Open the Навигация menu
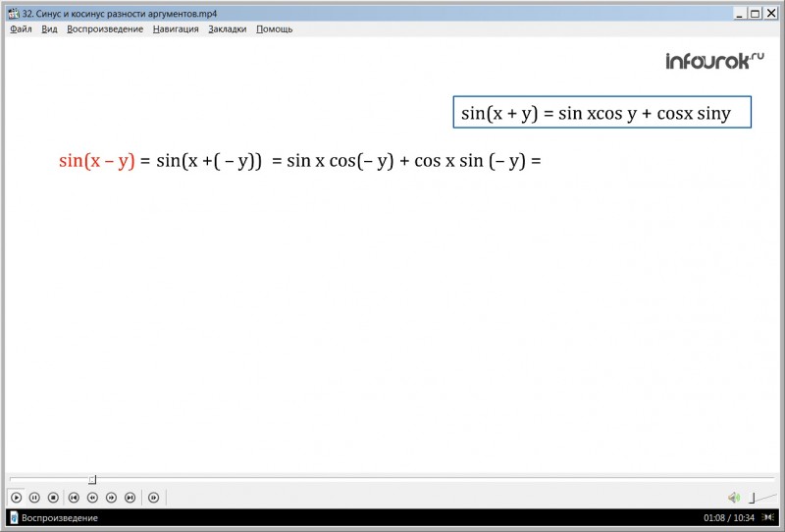785x532 pixels. pyautogui.click(x=176, y=29)
